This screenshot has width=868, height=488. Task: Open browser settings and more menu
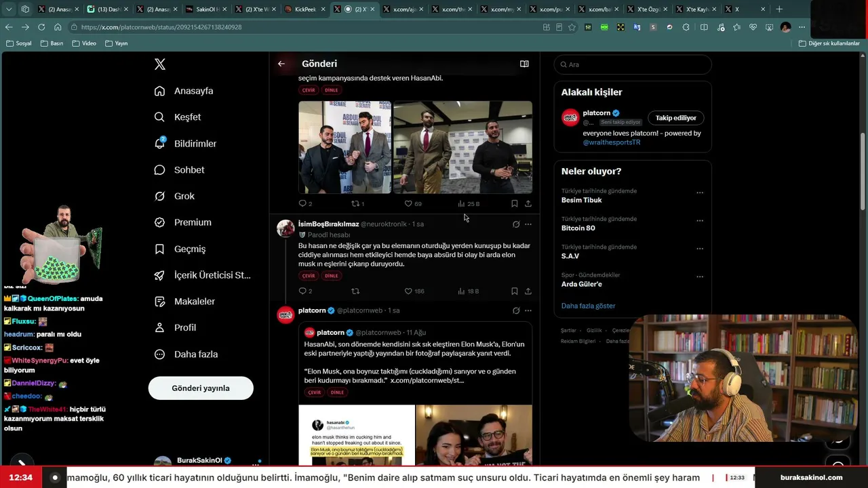(x=802, y=27)
